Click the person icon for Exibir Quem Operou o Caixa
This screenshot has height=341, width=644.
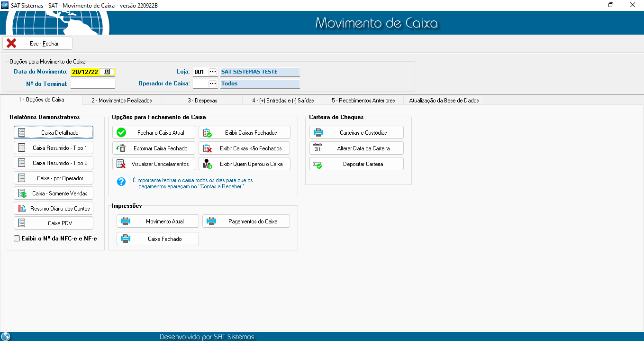(x=207, y=164)
